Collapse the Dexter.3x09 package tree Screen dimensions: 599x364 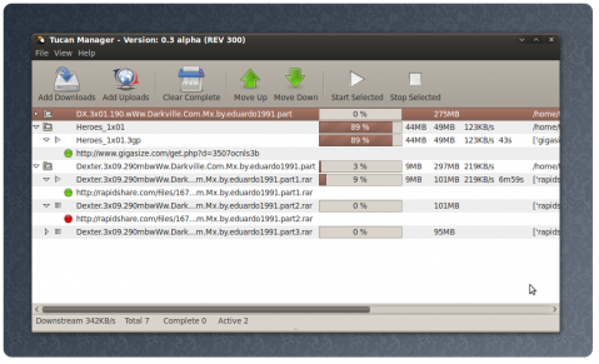coord(36,166)
